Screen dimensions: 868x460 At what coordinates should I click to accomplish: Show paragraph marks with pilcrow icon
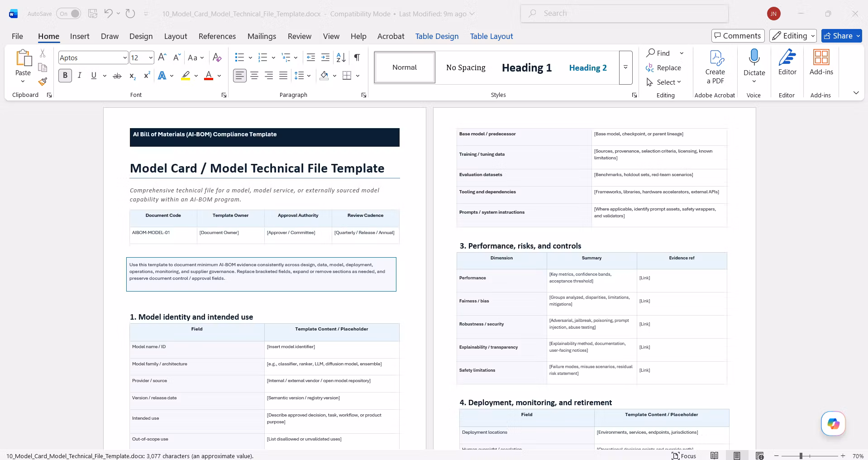tap(357, 57)
